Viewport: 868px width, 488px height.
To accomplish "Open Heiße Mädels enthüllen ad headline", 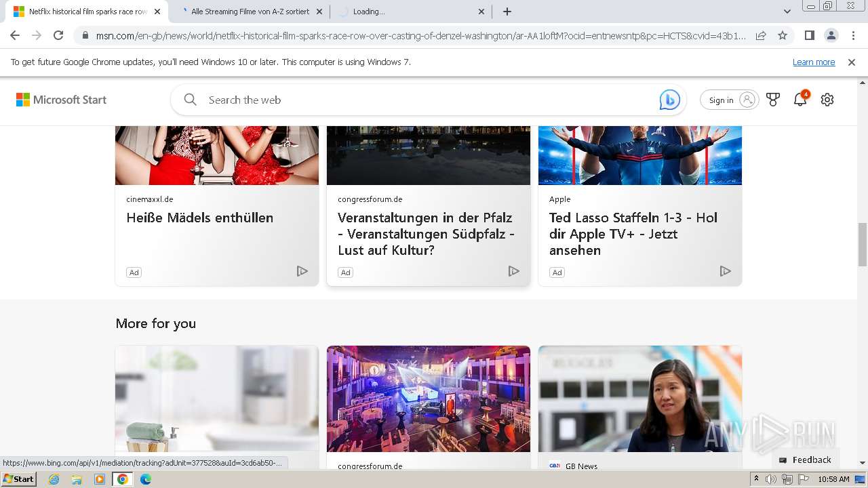I will [200, 218].
